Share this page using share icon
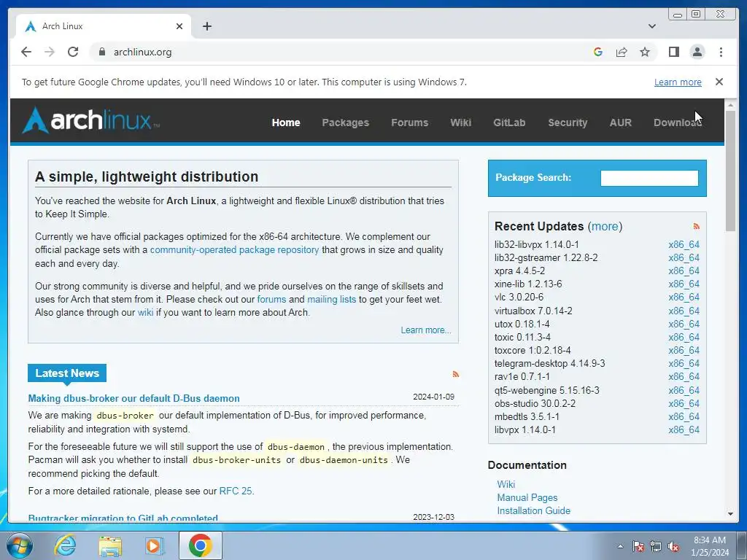 tap(622, 52)
